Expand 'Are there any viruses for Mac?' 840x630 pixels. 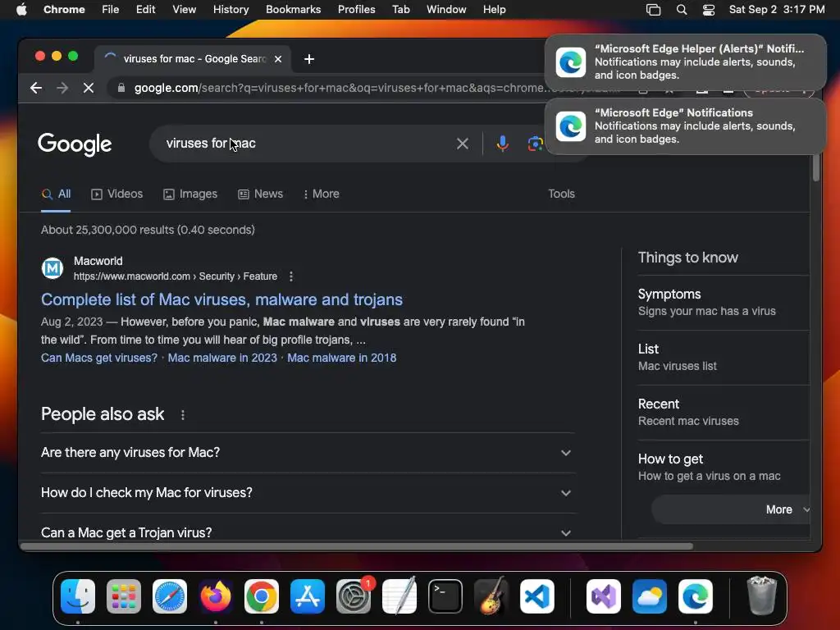[x=308, y=453]
